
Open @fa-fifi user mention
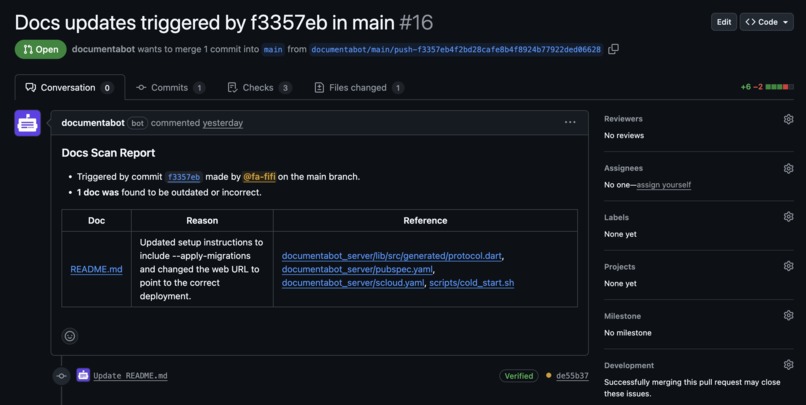coord(259,177)
